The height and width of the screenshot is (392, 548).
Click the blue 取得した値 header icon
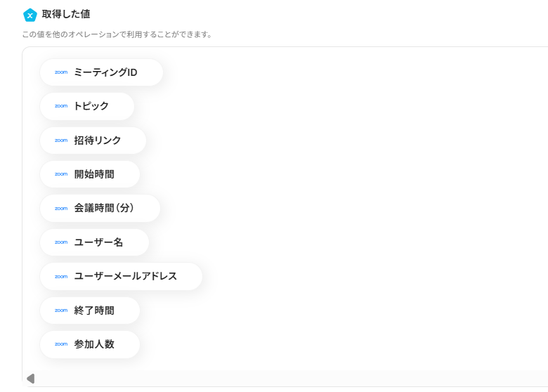tap(30, 15)
